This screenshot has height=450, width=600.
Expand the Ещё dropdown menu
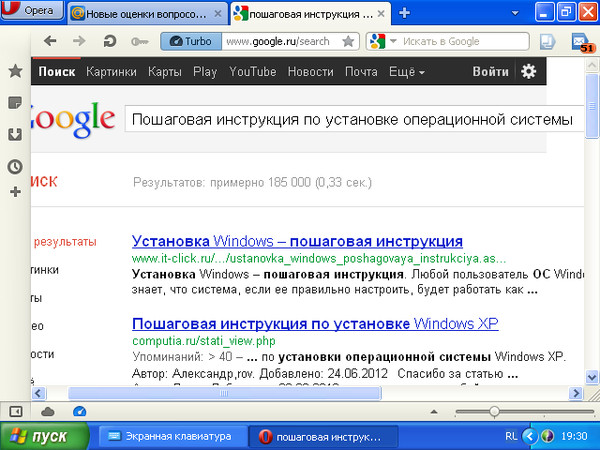pyautogui.click(x=407, y=72)
